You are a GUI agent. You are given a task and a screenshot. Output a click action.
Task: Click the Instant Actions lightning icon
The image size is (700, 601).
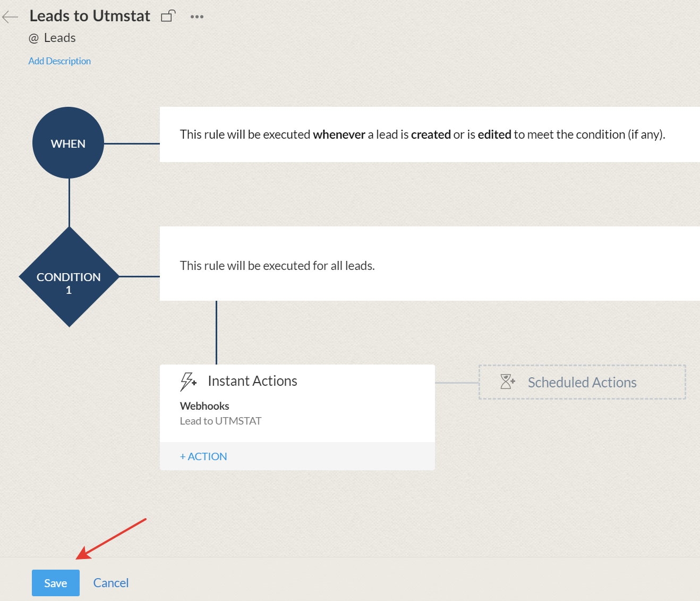187,381
